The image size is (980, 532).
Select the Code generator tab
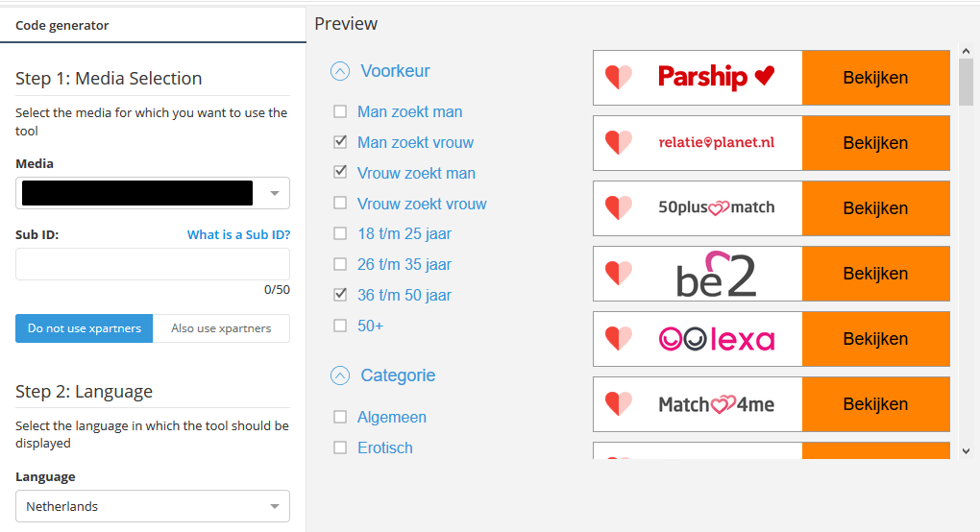[61, 26]
